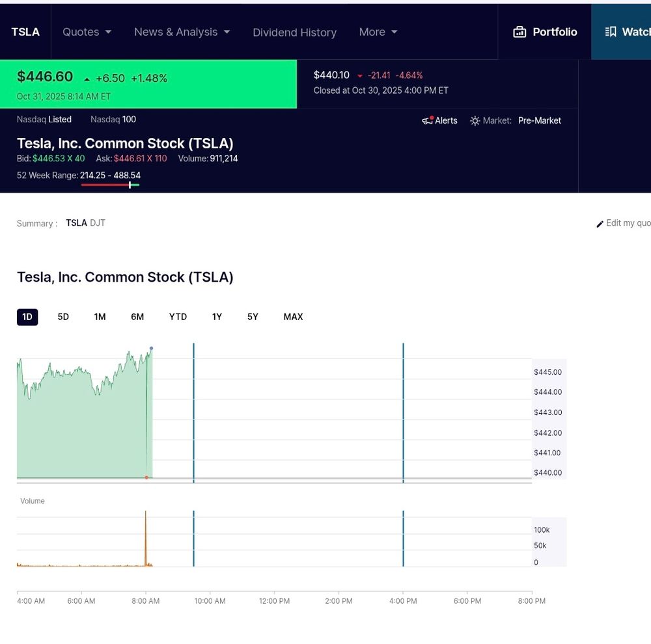Expand the More dropdown menu
Viewport: 651px width, 644px height.
click(x=378, y=32)
